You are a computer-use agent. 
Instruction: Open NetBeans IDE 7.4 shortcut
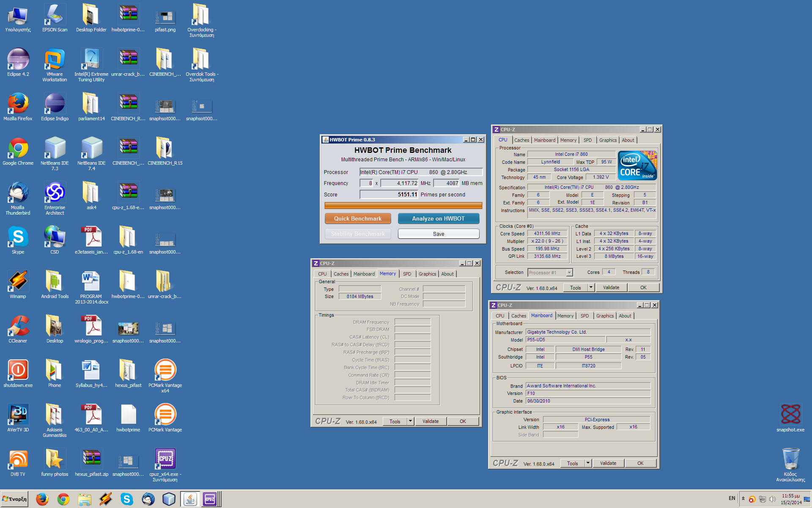click(x=91, y=154)
